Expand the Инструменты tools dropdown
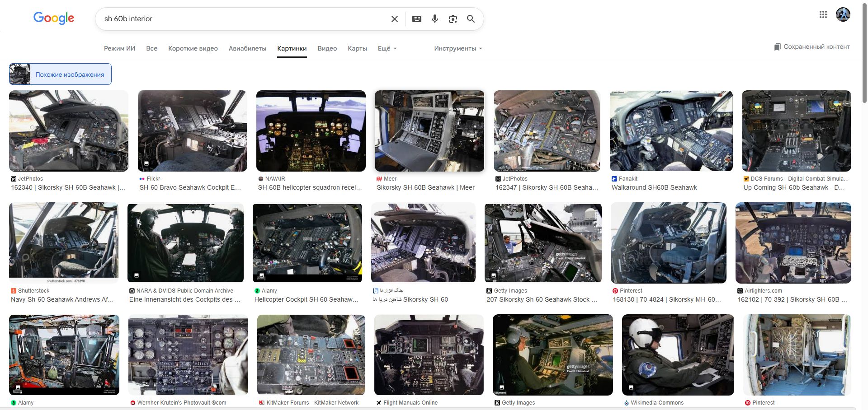Viewport: 868px width, 410px height. pyautogui.click(x=458, y=48)
